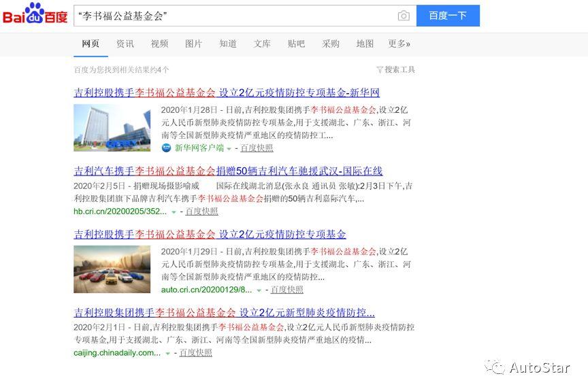This screenshot has height=391, width=588.
Task: Open the 地图 tab
Action: click(365, 44)
